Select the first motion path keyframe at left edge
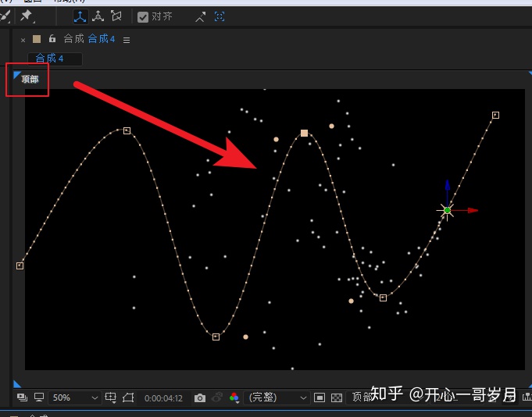The width and height of the screenshot is (532, 417). (20, 266)
